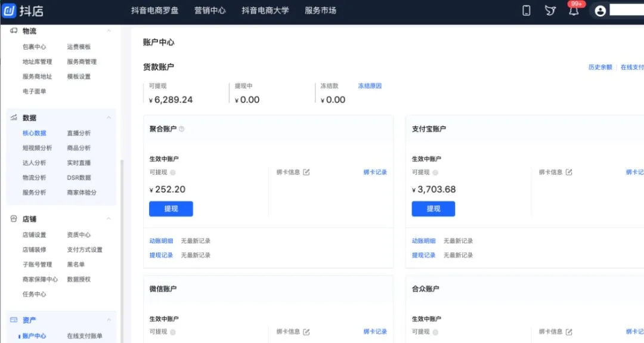Viewport: 644px width, 343px height.
Task: Collapse the 物流 sidebar section
Action: coord(109,31)
